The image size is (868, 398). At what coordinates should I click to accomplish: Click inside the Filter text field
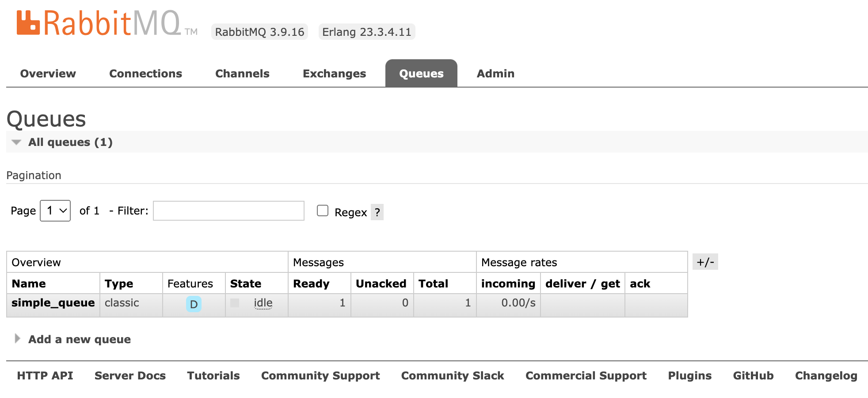(x=228, y=211)
